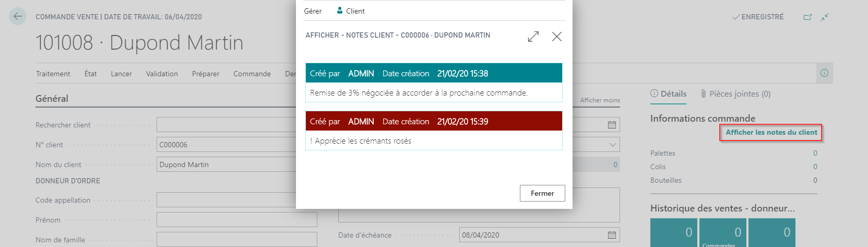The height and width of the screenshot is (247, 868).
Task: Click the Nom du client field
Action: (x=226, y=164)
